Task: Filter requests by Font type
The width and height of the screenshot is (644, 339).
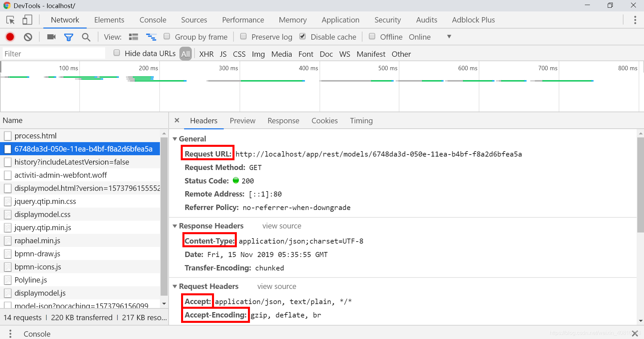Action: pyautogui.click(x=306, y=54)
